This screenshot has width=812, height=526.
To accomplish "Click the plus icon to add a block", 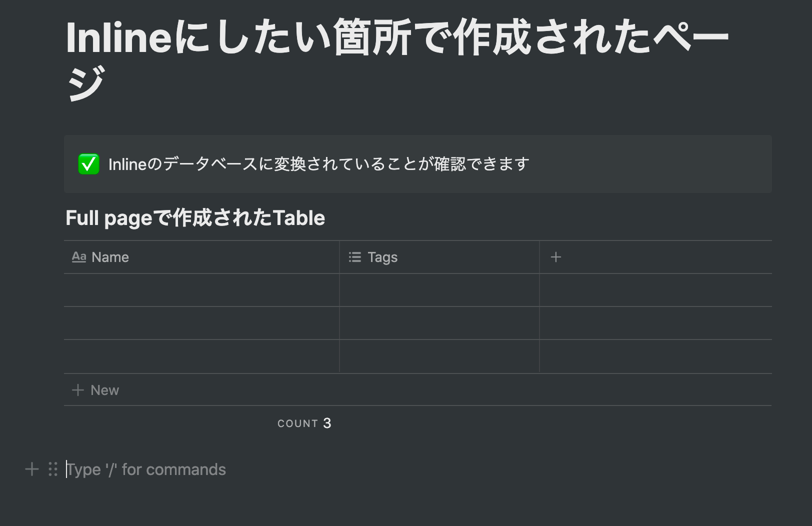I will (32, 469).
